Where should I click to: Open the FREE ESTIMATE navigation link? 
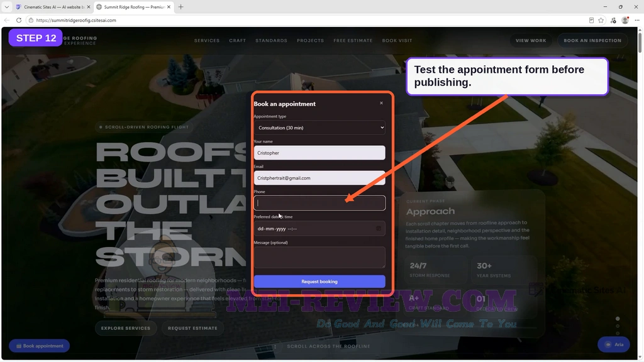click(353, 41)
